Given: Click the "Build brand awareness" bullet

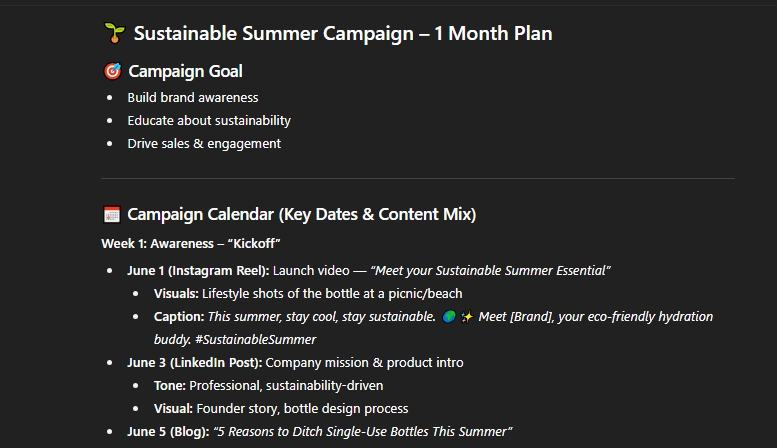Looking at the screenshot, I should pyautogui.click(x=193, y=98).
